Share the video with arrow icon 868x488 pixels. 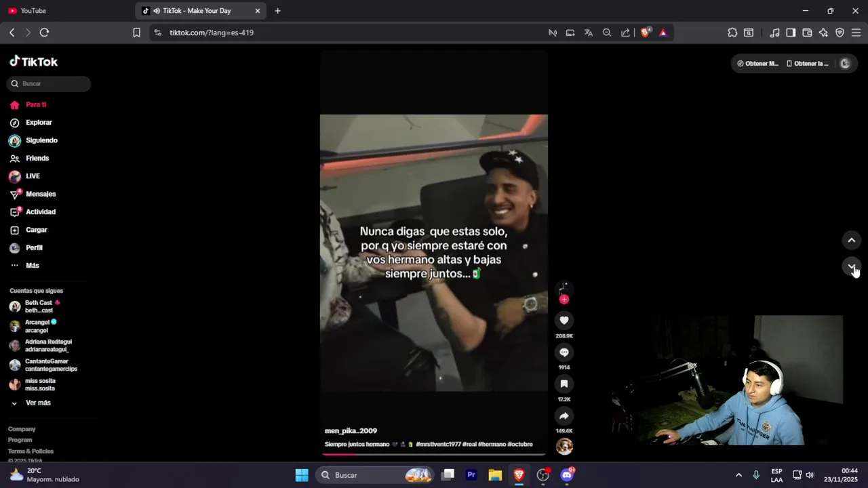point(564,416)
